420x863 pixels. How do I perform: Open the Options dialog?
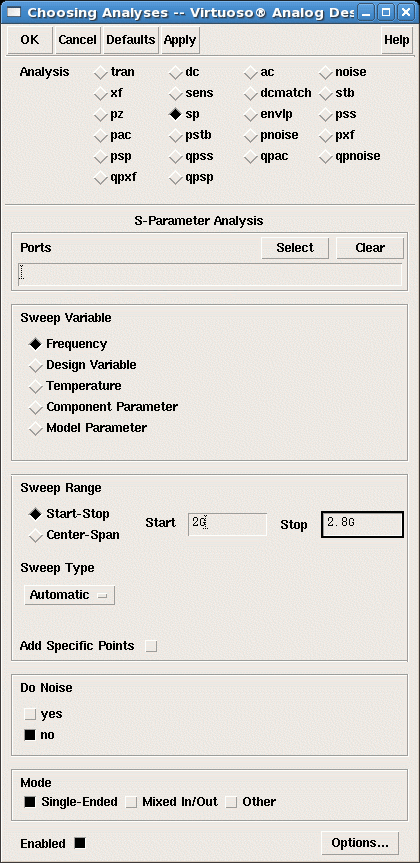pyautogui.click(x=360, y=843)
